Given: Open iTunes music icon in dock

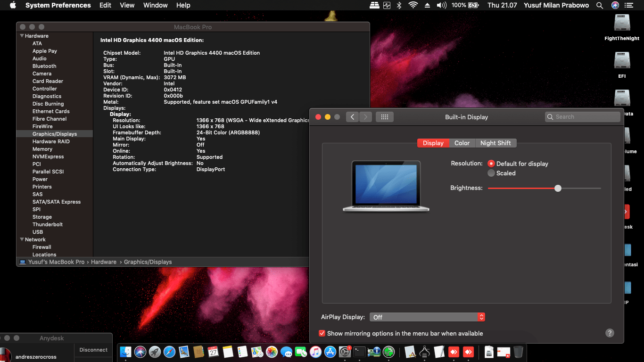Looking at the screenshot, I should click(x=315, y=352).
